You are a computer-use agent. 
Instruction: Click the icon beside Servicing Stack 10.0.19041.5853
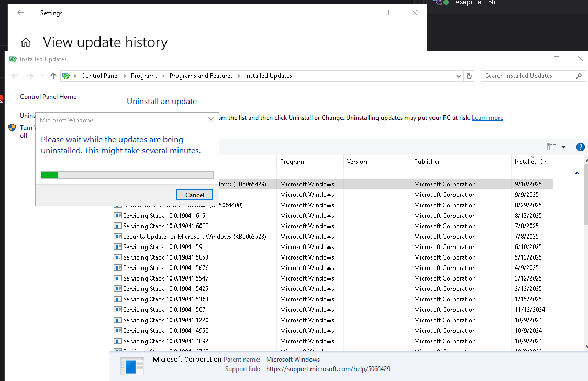point(118,257)
